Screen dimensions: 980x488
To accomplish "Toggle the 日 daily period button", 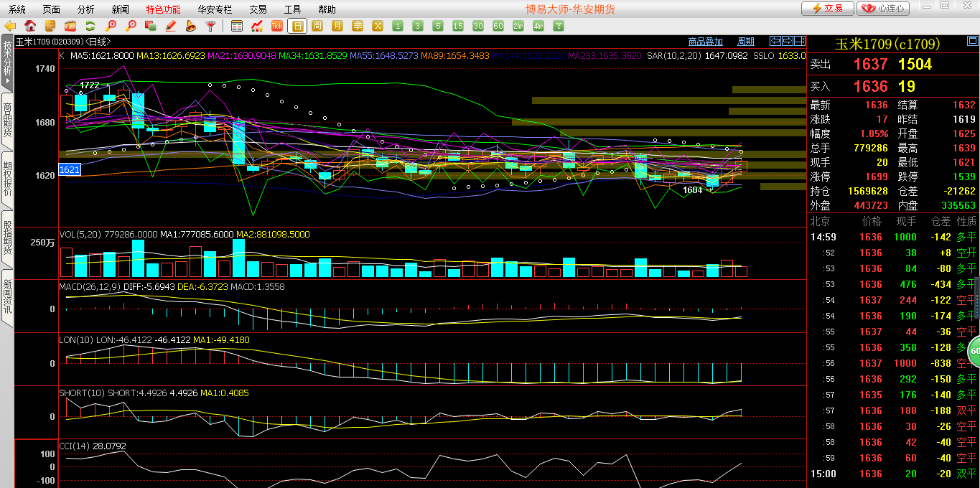I will coord(297,26).
